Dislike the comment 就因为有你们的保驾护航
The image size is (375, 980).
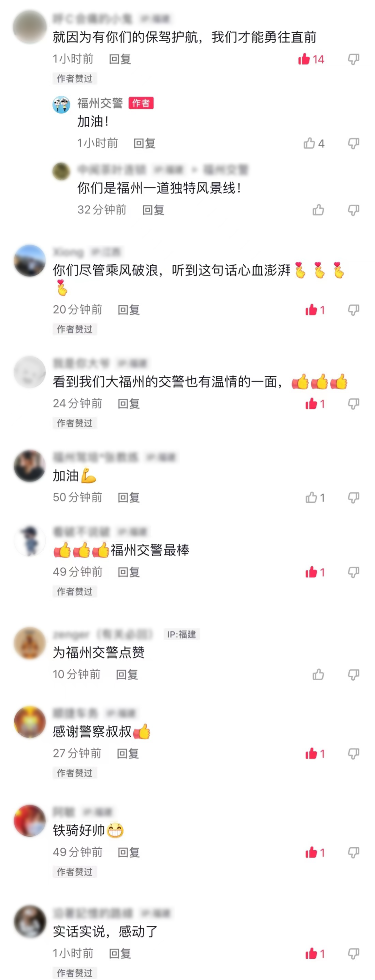(354, 59)
